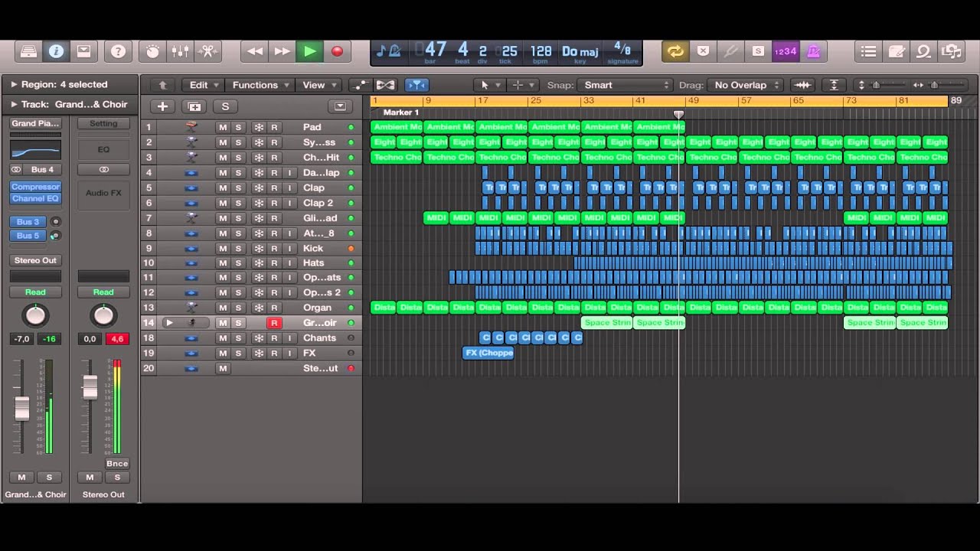
Task: Toggle the Flex show/hide button
Action: pyautogui.click(x=386, y=85)
